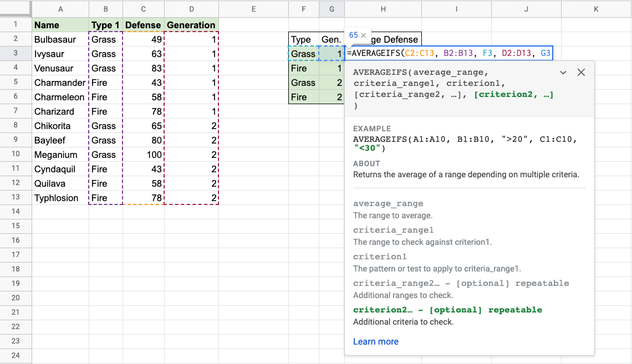Collapse the formula help panel chevron

pos(563,73)
